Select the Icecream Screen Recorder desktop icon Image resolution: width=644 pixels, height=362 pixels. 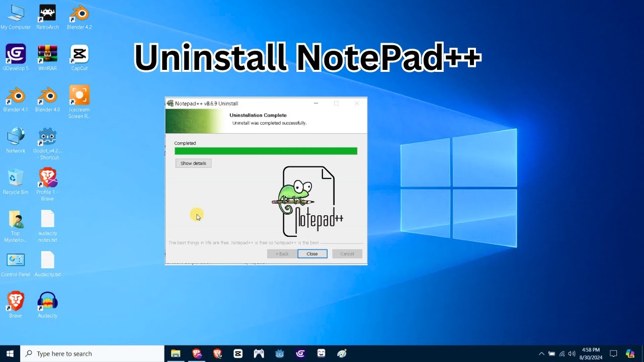79,102
